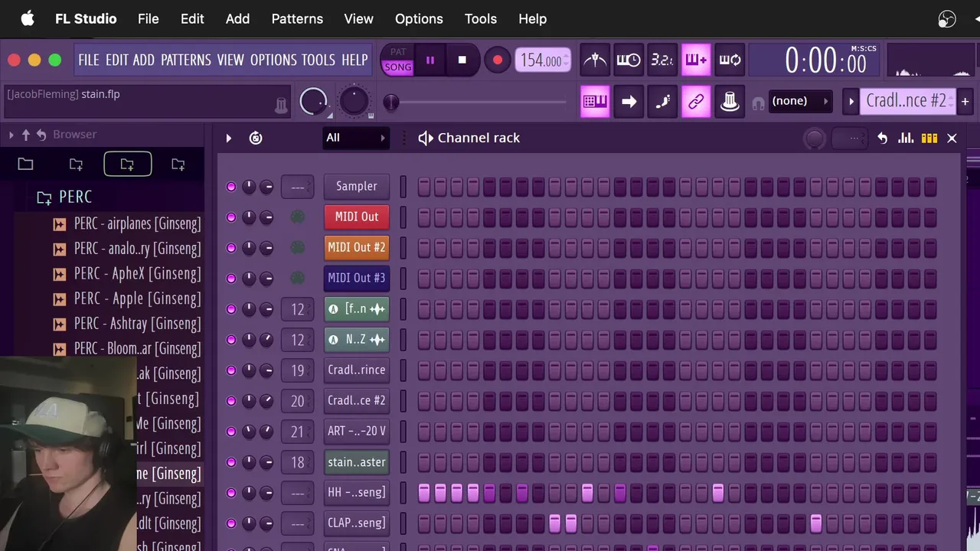The width and height of the screenshot is (980, 551).
Task: Open the macOS Help menu
Action: point(532,19)
